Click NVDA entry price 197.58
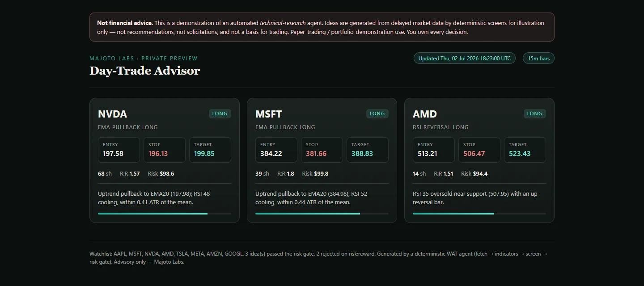 click(113, 154)
